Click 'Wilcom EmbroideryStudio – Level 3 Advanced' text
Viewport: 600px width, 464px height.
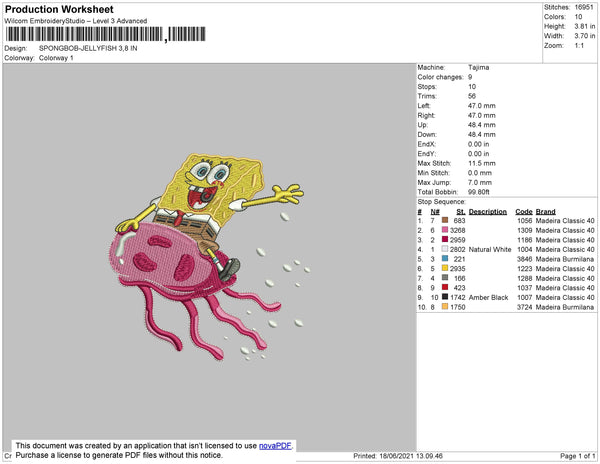[x=76, y=21]
